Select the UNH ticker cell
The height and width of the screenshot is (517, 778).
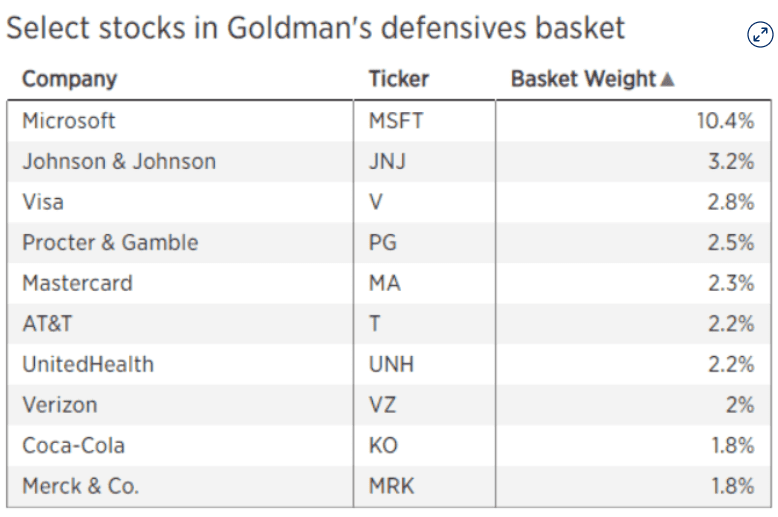click(x=391, y=364)
